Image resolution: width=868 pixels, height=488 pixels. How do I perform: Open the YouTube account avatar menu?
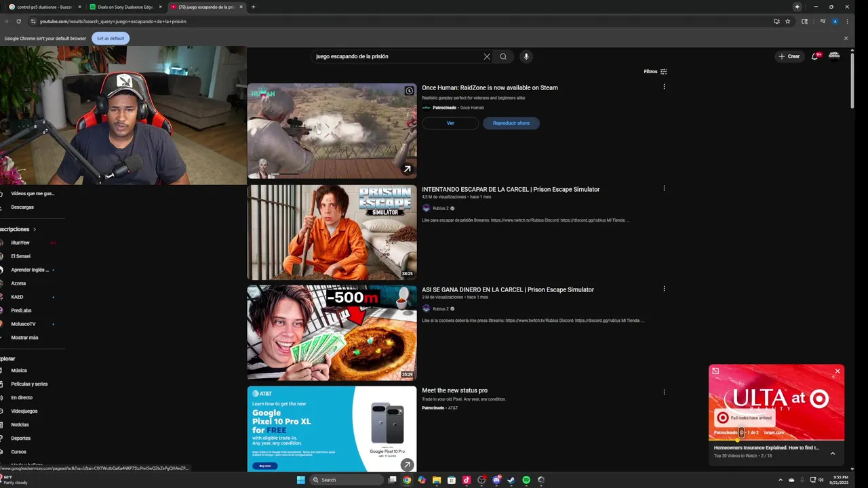pyautogui.click(x=834, y=56)
